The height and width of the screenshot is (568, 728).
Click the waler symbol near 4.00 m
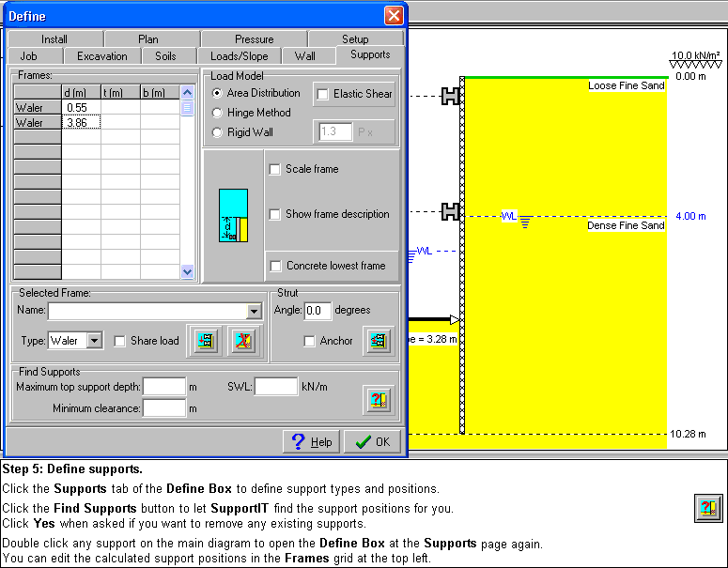pos(451,211)
